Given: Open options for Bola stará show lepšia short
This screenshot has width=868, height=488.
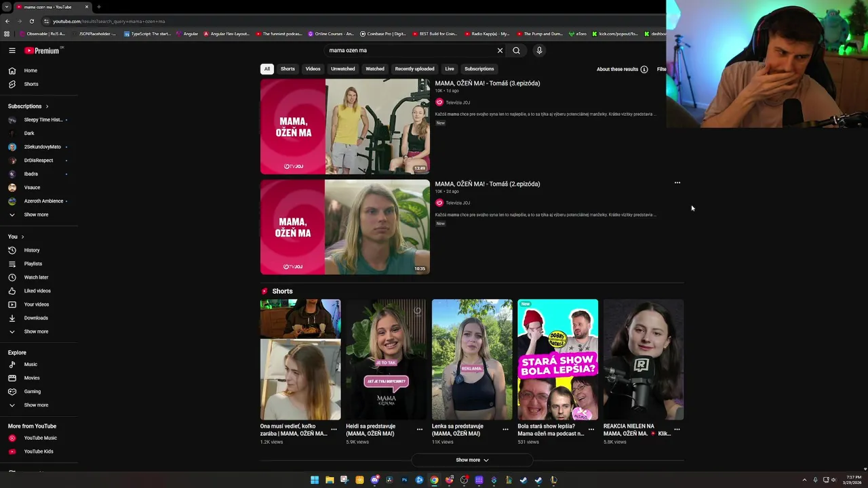Looking at the screenshot, I should tap(591, 430).
